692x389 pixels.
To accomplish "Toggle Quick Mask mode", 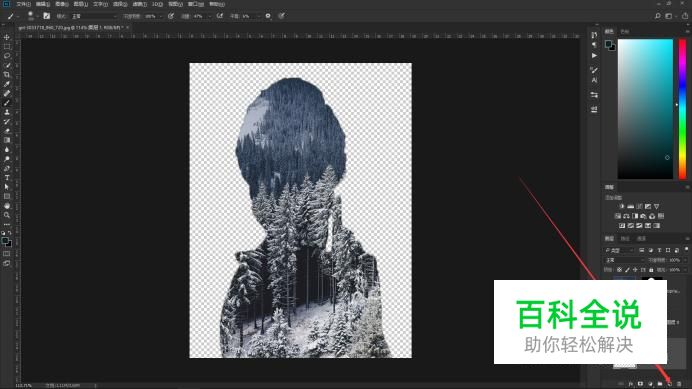I will 7,253.
